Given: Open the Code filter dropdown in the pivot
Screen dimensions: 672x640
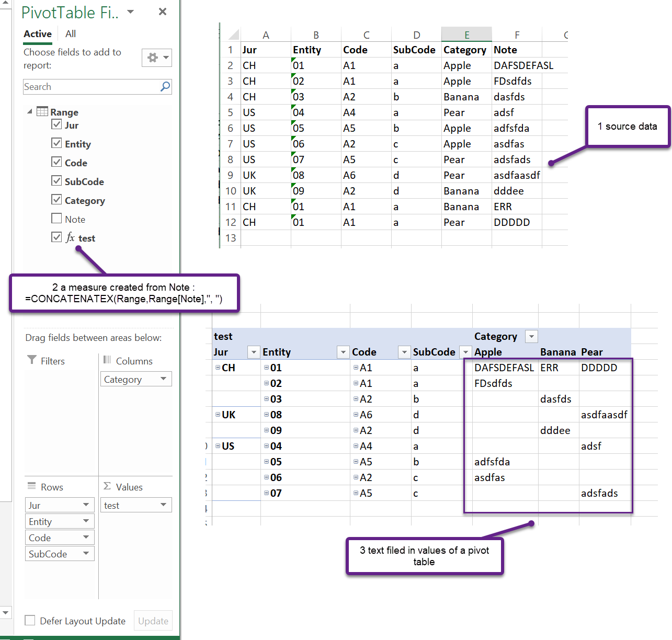Looking at the screenshot, I should coord(404,352).
